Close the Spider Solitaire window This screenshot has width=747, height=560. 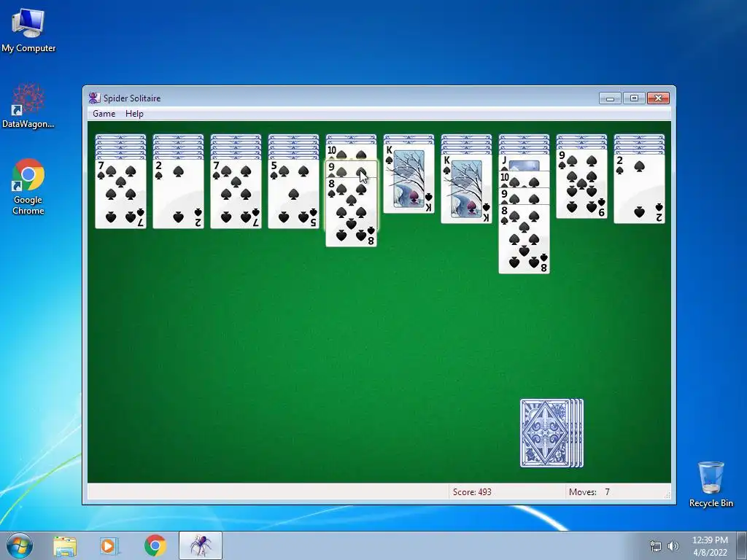(x=658, y=98)
